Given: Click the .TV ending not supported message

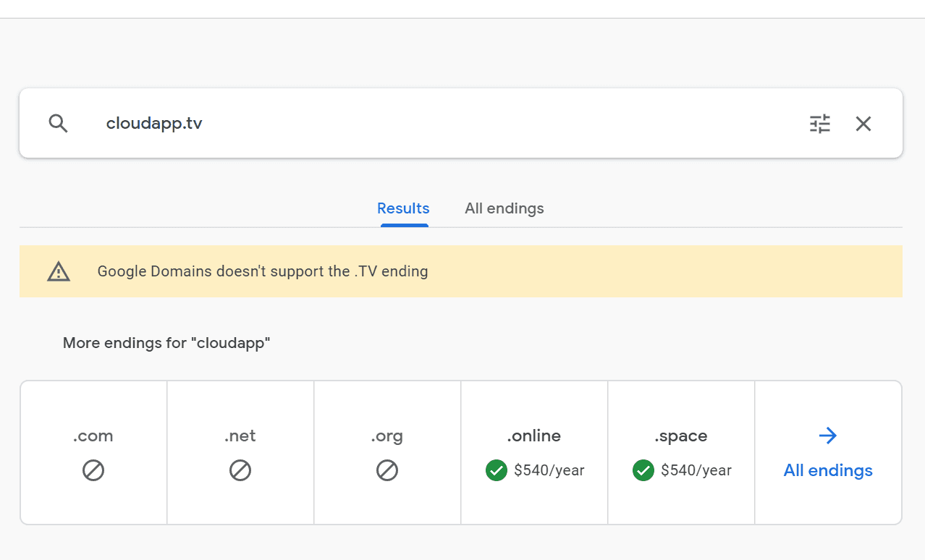Looking at the screenshot, I should 263,271.
